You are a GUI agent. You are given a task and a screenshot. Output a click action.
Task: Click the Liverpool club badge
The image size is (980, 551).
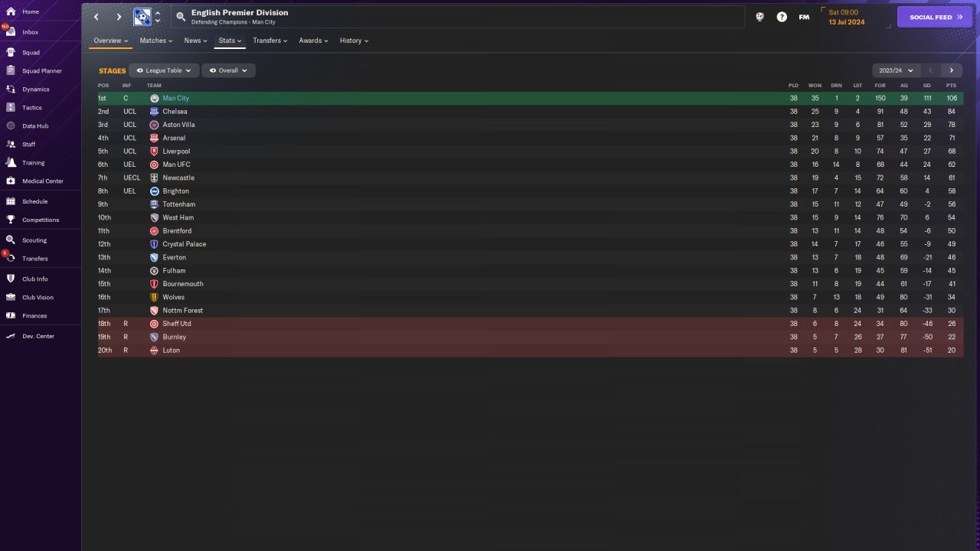point(155,152)
